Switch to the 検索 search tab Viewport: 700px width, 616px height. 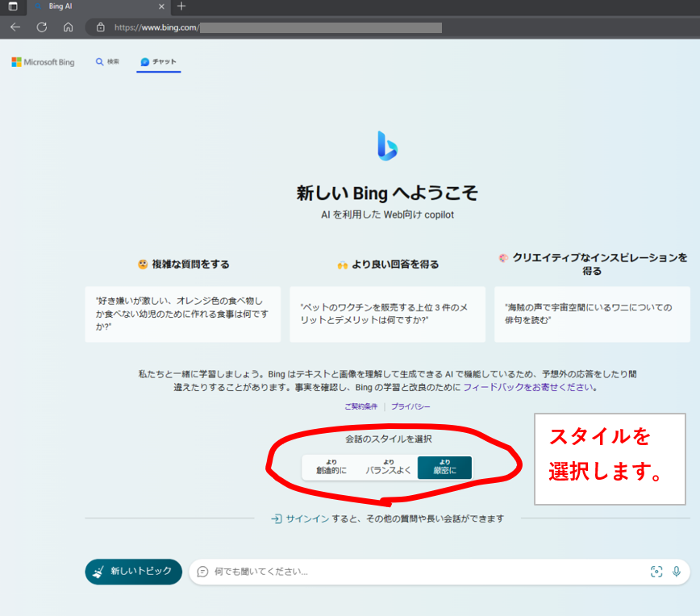(107, 61)
